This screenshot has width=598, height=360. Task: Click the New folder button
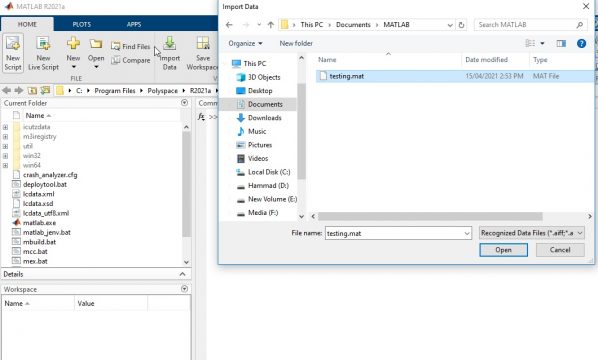[296, 43]
